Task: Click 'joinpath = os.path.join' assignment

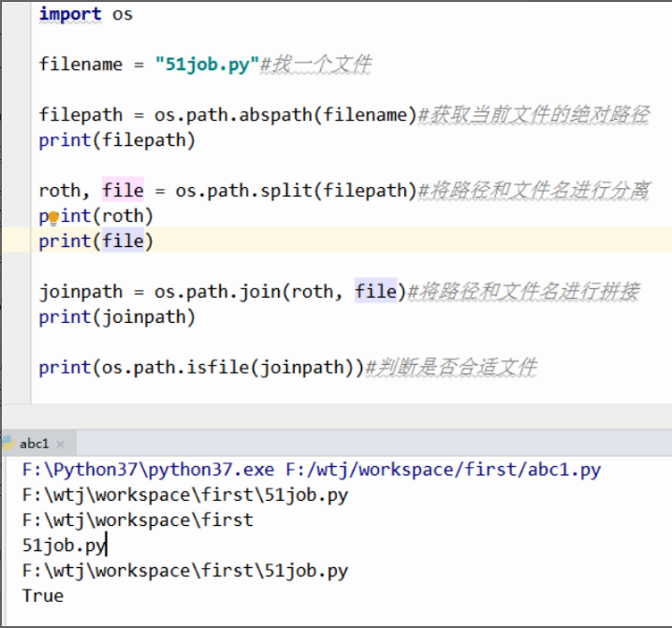Action: [x=223, y=291]
